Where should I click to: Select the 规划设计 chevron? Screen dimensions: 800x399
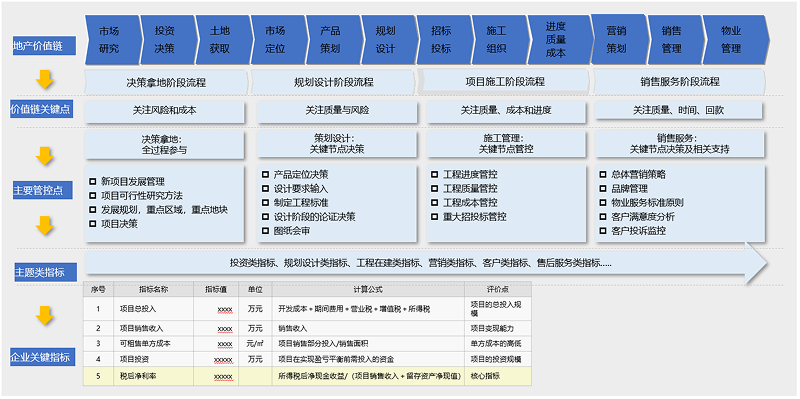[x=388, y=40]
